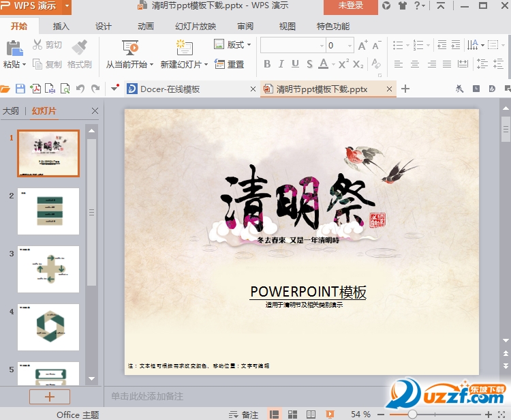The width and height of the screenshot is (511, 420).
Task: Reset slide layout with 重置
Action: pyautogui.click(x=229, y=64)
